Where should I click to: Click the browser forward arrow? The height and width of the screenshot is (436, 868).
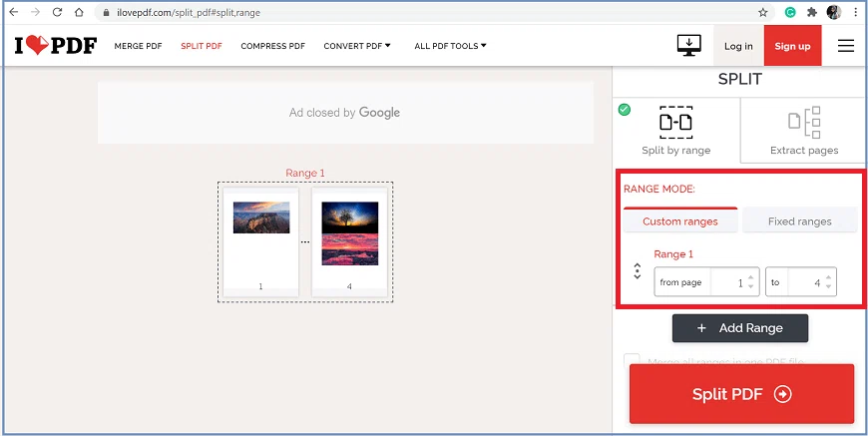point(36,12)
